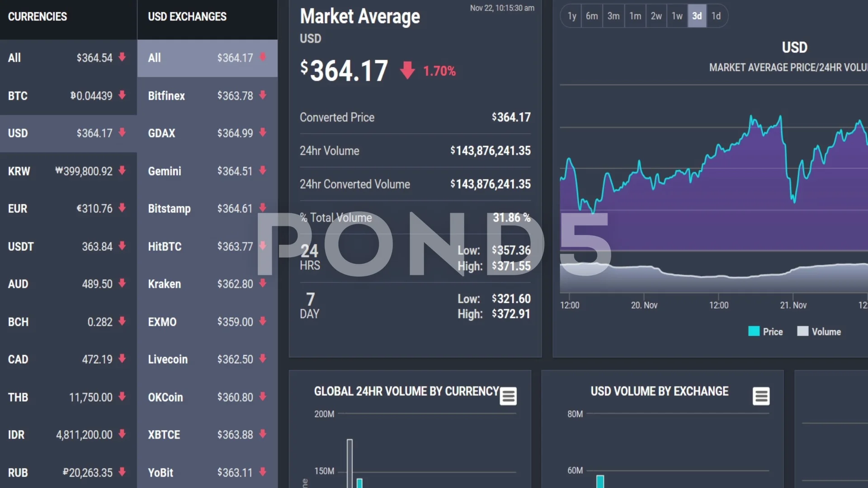Click the red down arrow next to KRW
The image size is (868, 488).
pyautogui.click(x=123, y=171)
